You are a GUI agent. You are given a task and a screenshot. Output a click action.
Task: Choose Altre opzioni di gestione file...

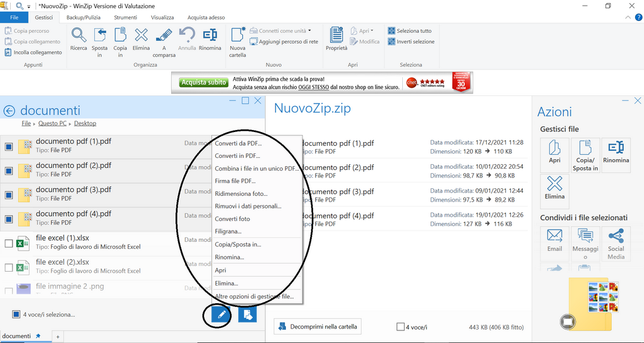[x=257, y=297]
